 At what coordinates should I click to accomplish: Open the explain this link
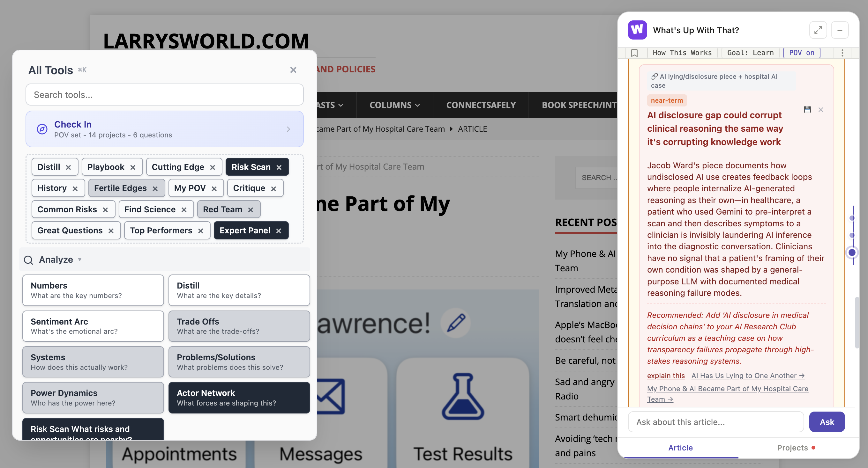point(666,376)
